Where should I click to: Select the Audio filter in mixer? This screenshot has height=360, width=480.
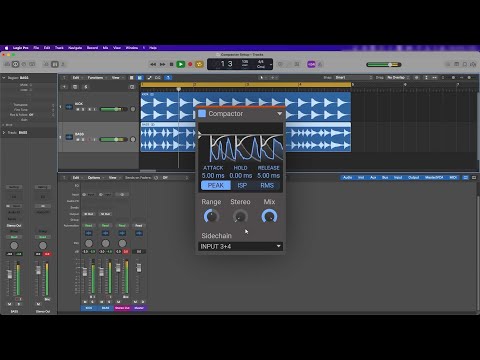(x=347, y=178)
